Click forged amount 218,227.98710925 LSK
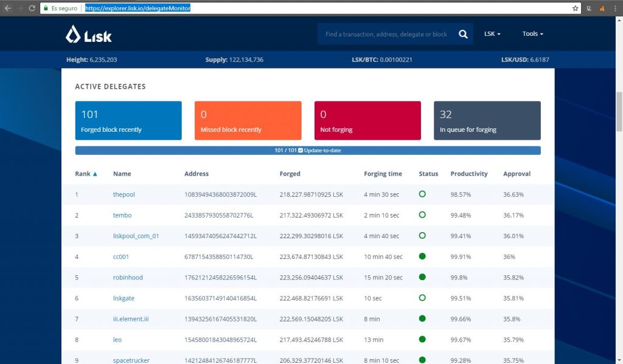The width and height of the screenshot is (623, 364). pos(311,194)
